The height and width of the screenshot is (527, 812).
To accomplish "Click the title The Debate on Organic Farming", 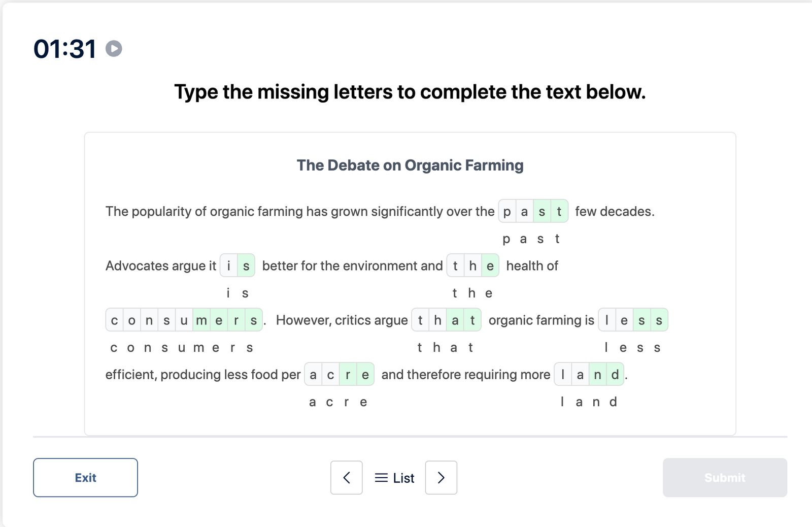I will pos(410,165).
